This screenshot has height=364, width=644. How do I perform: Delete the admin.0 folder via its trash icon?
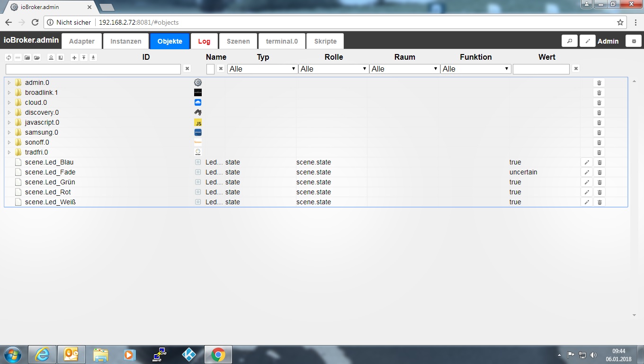tap(599, 82)
